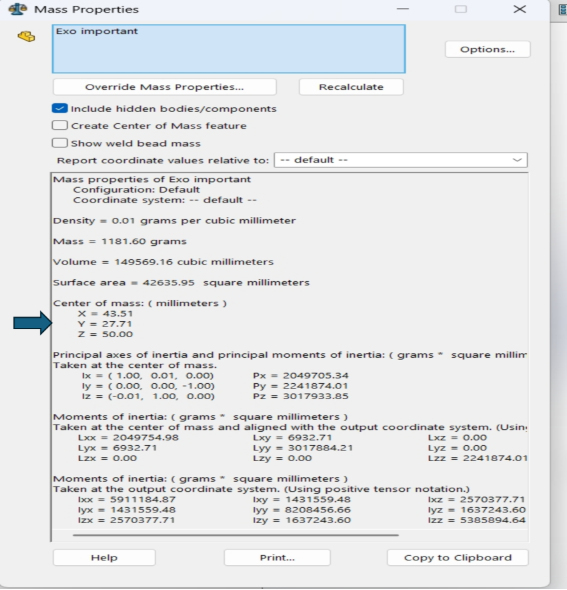This screenshot has width=567, height=590.
Task: Enable Create Center of Mass feature
Action: [x=60, y=125]
